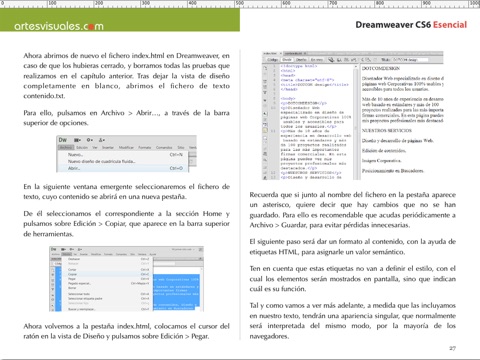
Task: Click the page number 27
Action: tap(452, 348)
